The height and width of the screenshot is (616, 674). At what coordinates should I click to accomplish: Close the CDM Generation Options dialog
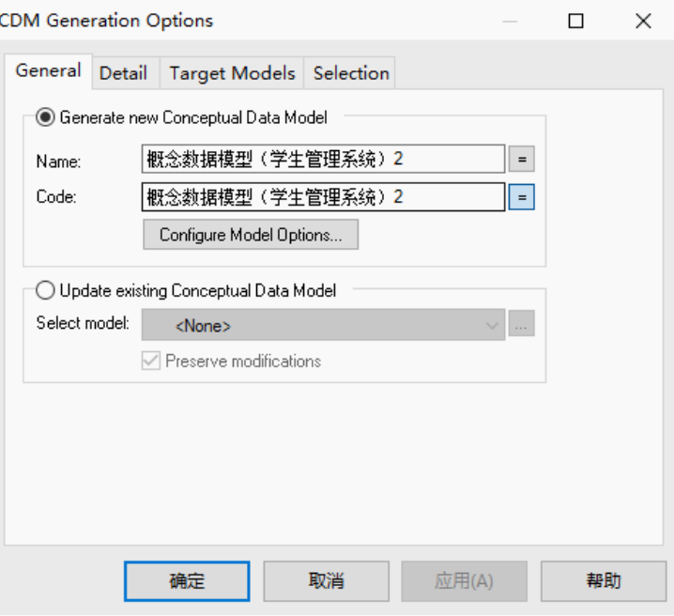(643, 21)
